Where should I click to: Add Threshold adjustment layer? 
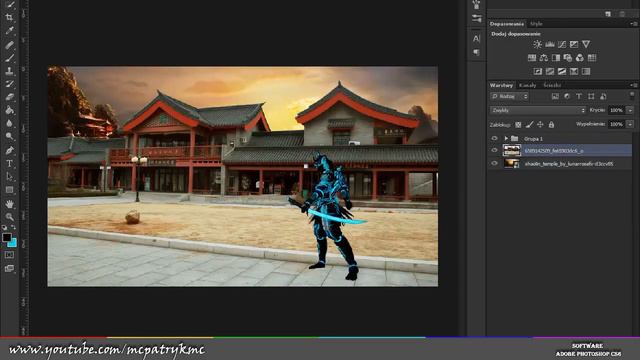click(x=562, y=71)
